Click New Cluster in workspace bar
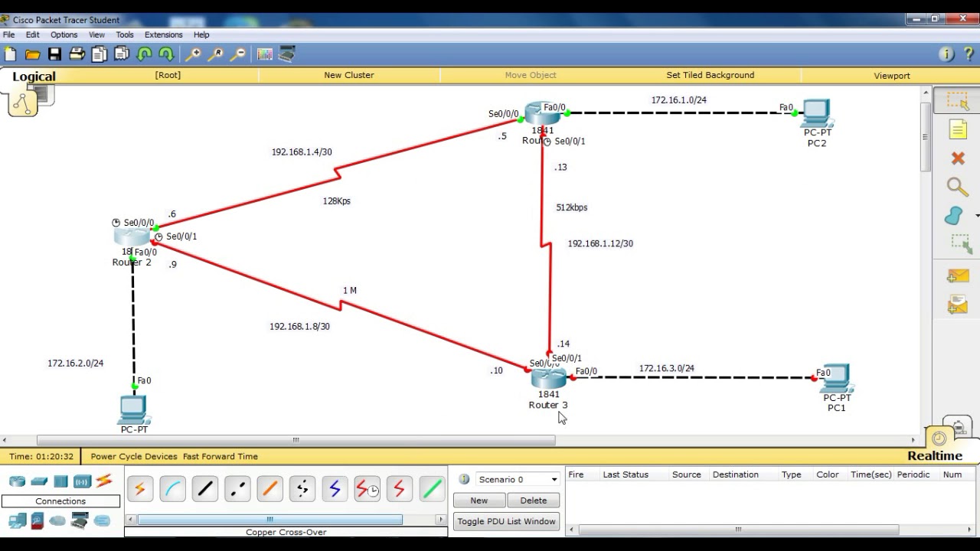 pyautogui.click(x=348, y=75)
